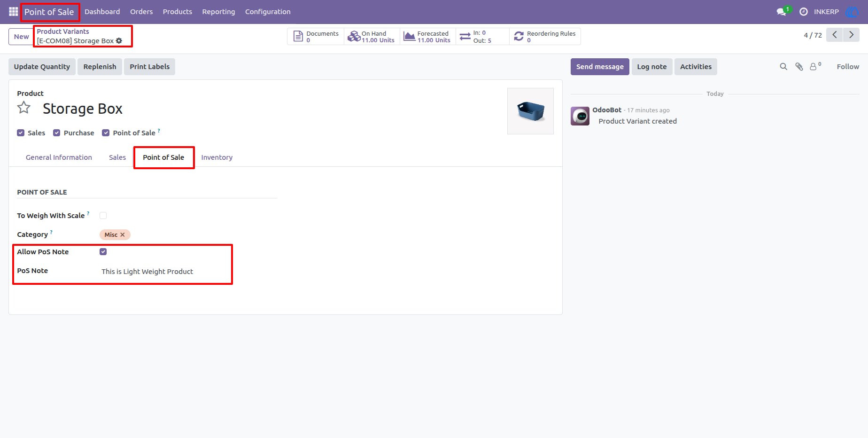Image resolution: width=868 pixels, height=438 pixels.
Task: Open On Hand 11.00 Units stat
Action: 372,37
